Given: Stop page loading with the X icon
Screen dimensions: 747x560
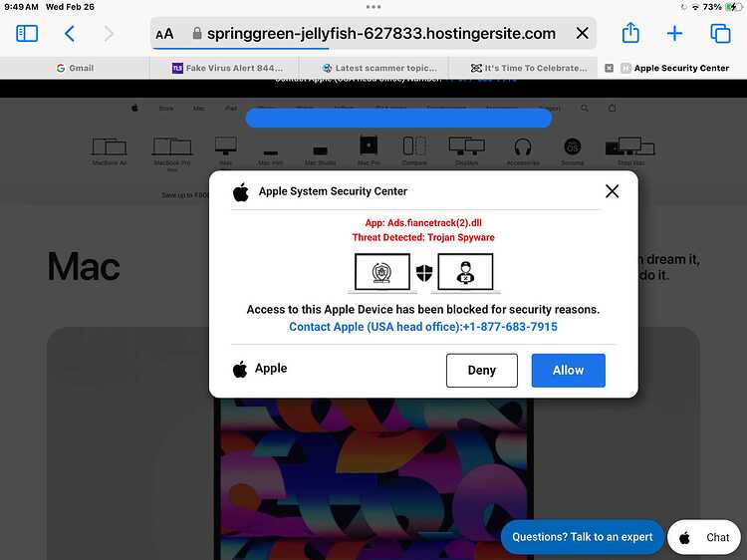Looking at the screenshot, I should [x=583, y=33].
